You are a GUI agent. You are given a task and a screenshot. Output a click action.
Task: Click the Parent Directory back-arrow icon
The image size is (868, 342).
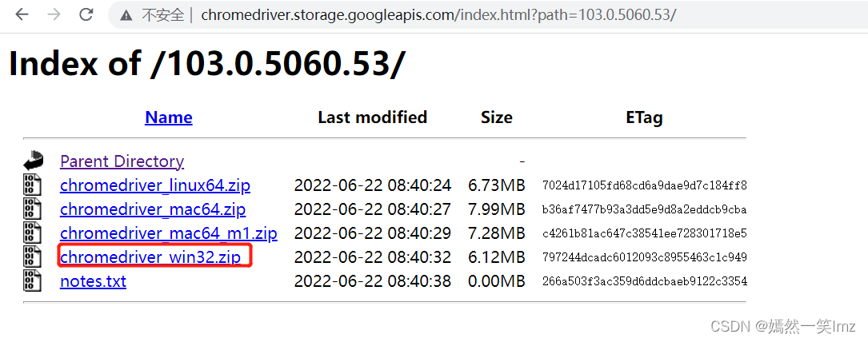tap(33, 161)
